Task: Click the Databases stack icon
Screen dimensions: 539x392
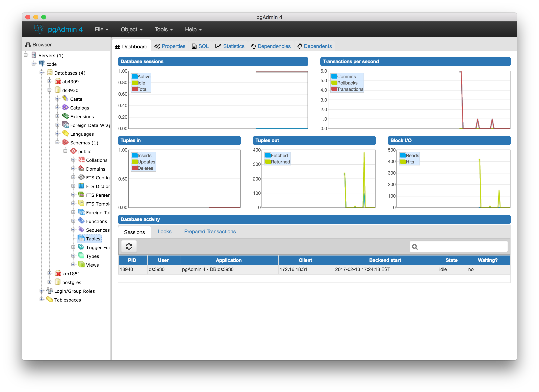Action: pos(50,72)
